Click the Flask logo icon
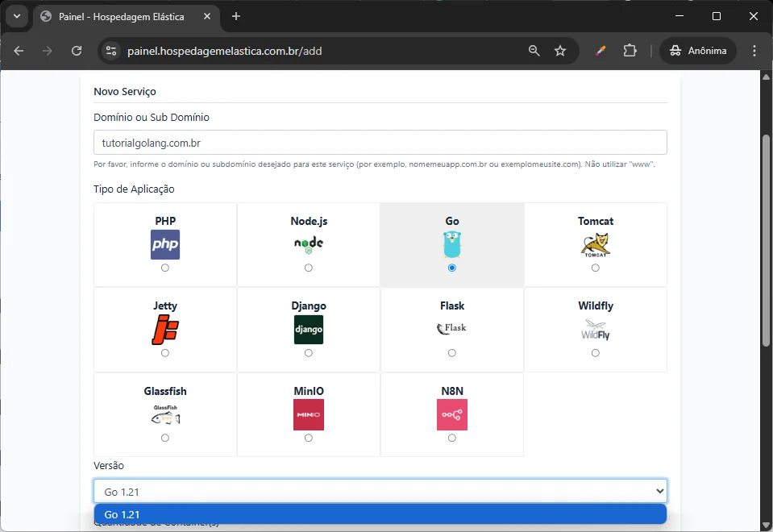773x532 pixels. 452,328
